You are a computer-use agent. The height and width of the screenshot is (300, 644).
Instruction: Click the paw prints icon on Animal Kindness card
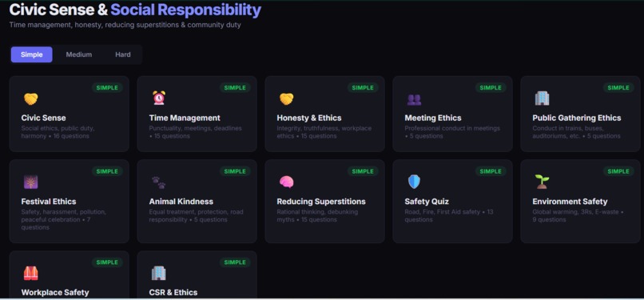pyautogui.click(x=158, y=182)
